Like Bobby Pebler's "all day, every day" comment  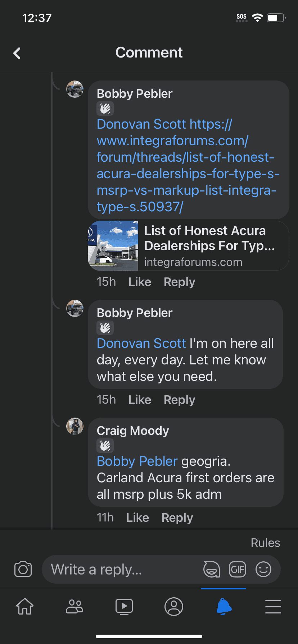pyautogui.click(x=140, y=400)
